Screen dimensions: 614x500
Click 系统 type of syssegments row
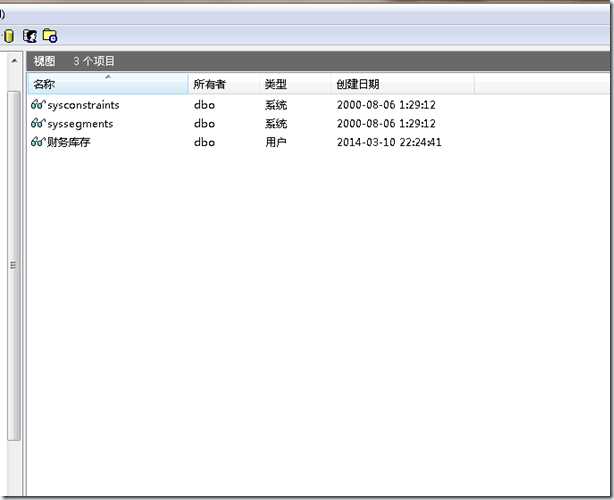[x=276, y=123]
